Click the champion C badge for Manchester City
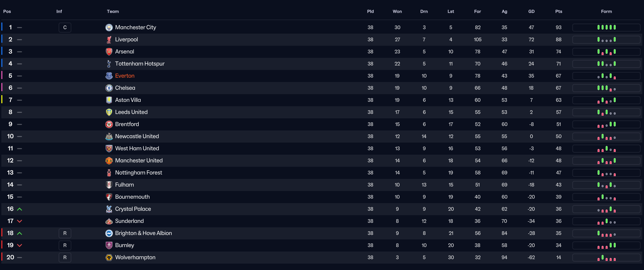Image resolution: width=644 pixels, height=270 pixels. [x=65, y=28]
